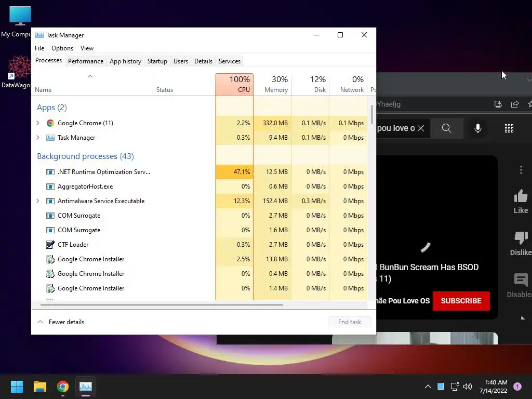
Task: Open Google Chrome from the taskbar
Action: coord(63,387)
